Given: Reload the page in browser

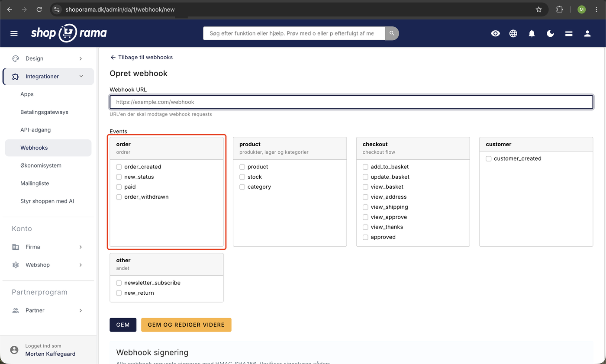Looking at the screenshot, I should click(39, 9).
